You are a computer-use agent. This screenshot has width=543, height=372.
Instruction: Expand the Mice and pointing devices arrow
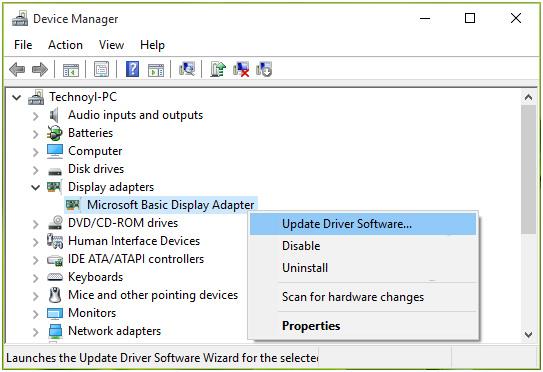[36, 296]
